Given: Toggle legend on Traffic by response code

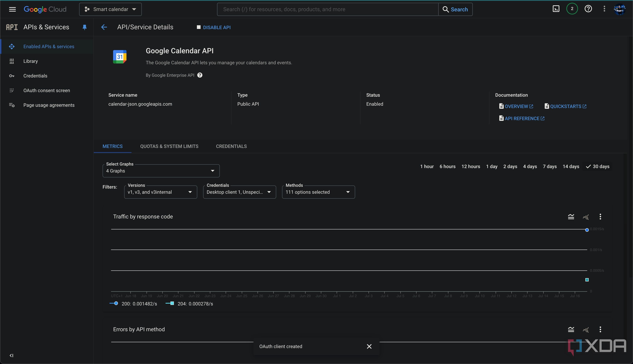Looking at the screenshot, I should 571,217.
